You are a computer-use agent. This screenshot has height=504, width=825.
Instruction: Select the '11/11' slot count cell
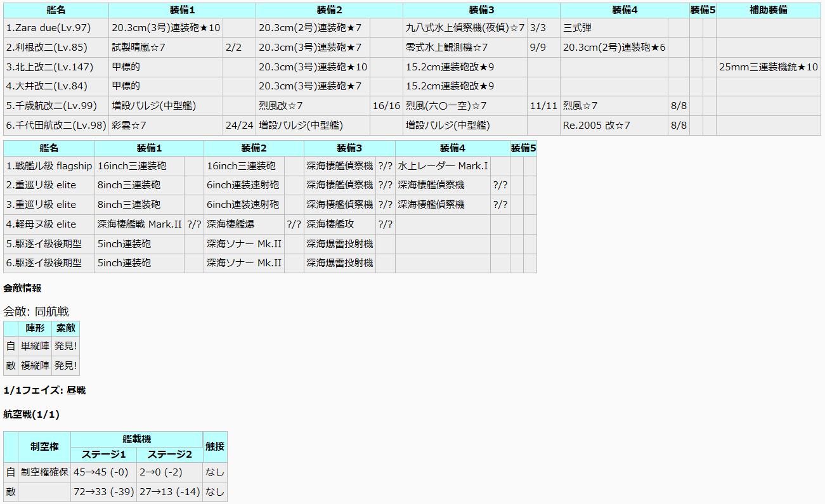tap(543, 106)
